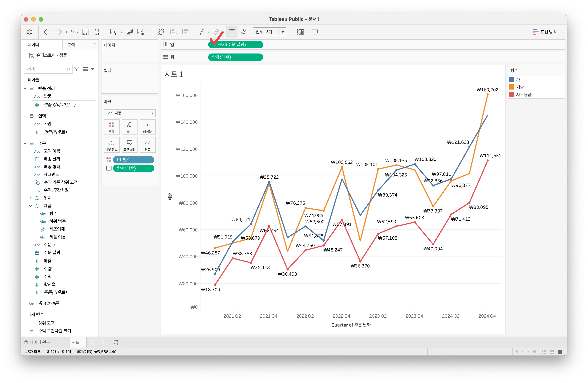The image size is (588, 383).
Task: Toggle Show mark labels button
Action: [232, 32]
